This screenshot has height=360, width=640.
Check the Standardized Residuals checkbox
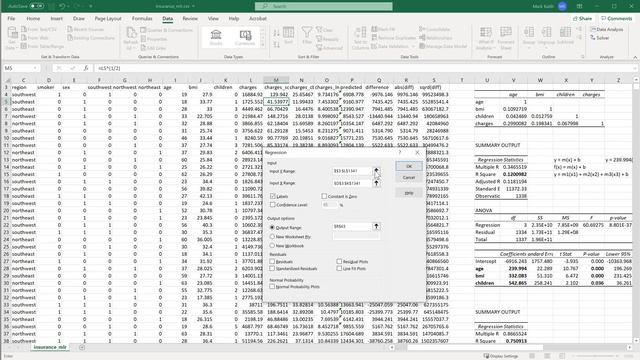coord(272,269)
